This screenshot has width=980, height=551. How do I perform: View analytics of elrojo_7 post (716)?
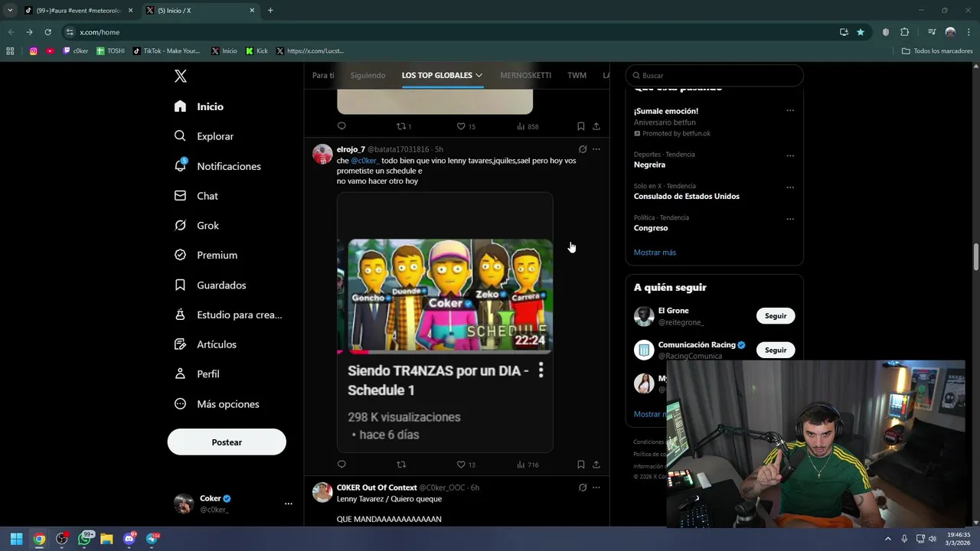click(x=528, y=465)
